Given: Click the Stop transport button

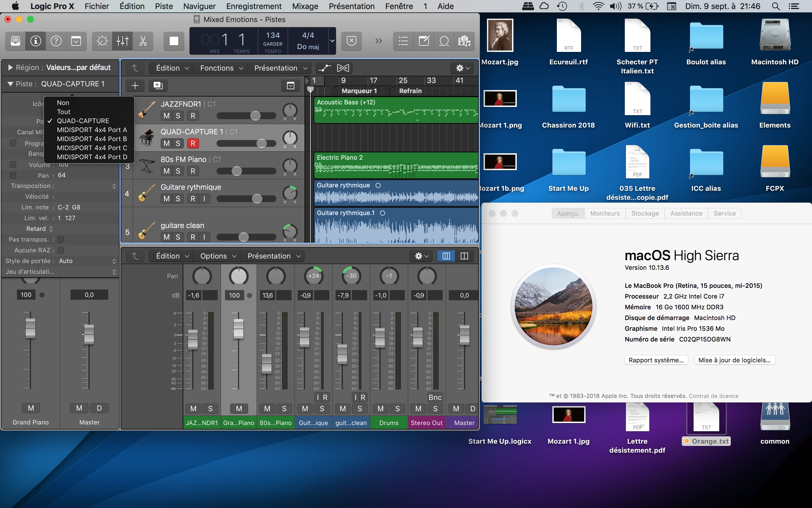Looking at the screenshot, I should point(174,41).
